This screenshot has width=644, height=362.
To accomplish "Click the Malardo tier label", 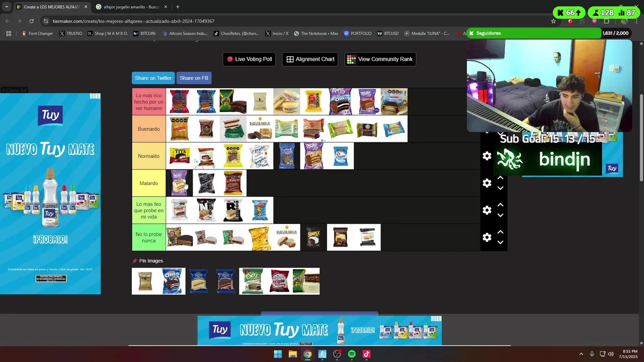I will click(149, 184).
